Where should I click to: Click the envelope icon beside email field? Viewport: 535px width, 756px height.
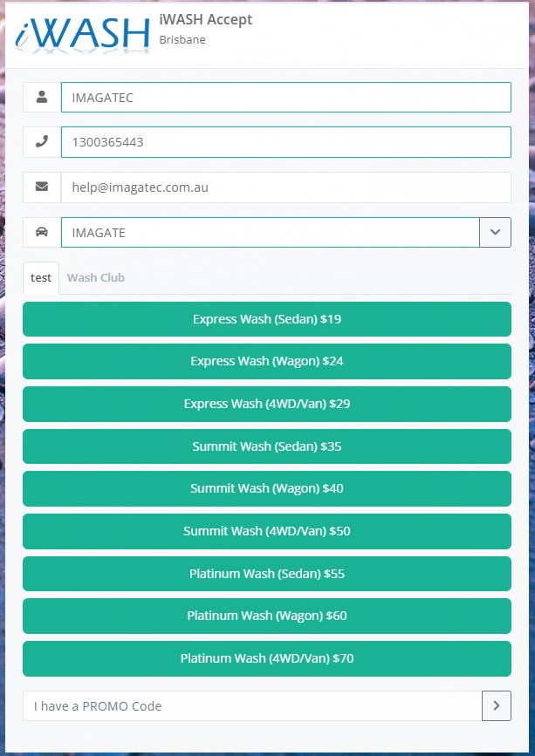(42, 187)
